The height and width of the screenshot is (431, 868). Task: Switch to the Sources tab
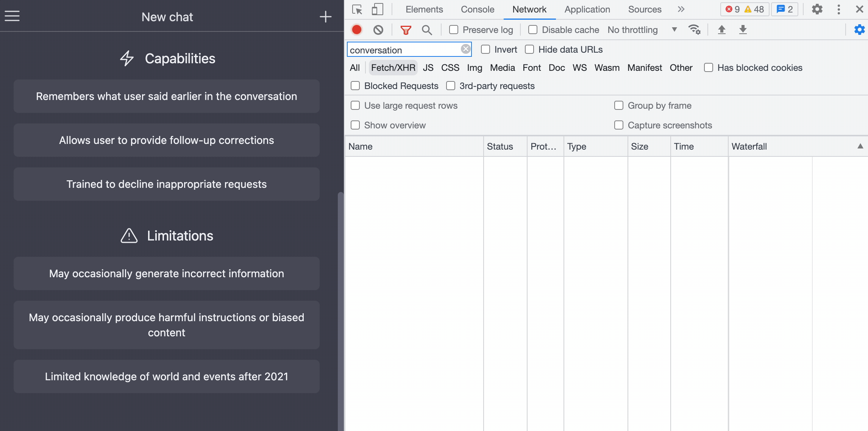click(x=645, y=9)
